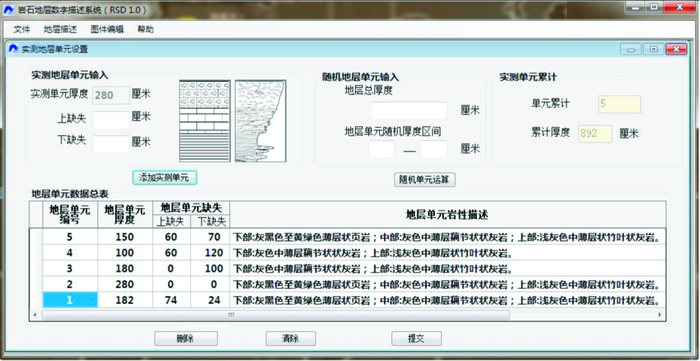Screen dimensions: 700x361
Task: Click the table's horizontal scrollbar thumb
Action: tap(275, 315)
